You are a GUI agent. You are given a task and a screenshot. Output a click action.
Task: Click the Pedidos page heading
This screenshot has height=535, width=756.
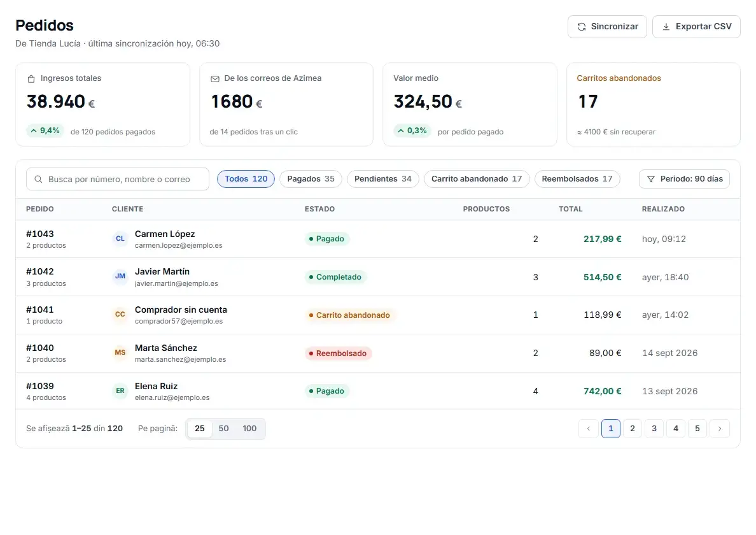(x=45, y=25)
